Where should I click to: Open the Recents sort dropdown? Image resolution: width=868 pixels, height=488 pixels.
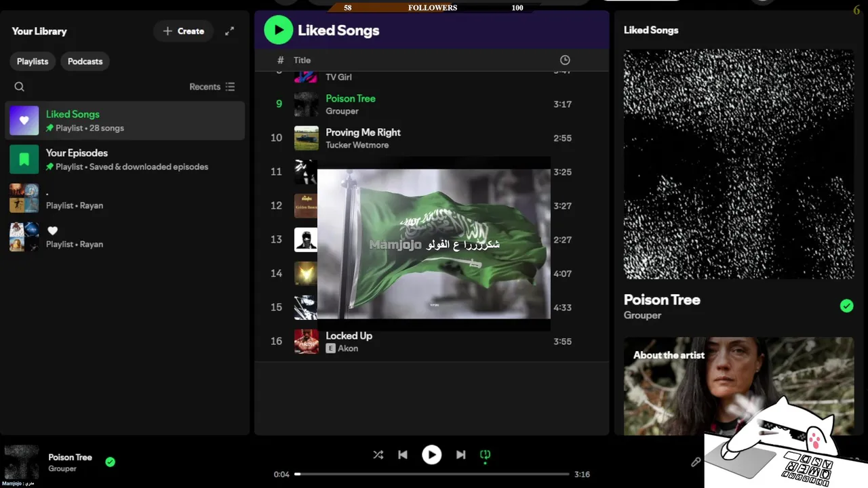pyautogui.click(x=212, y=87)
